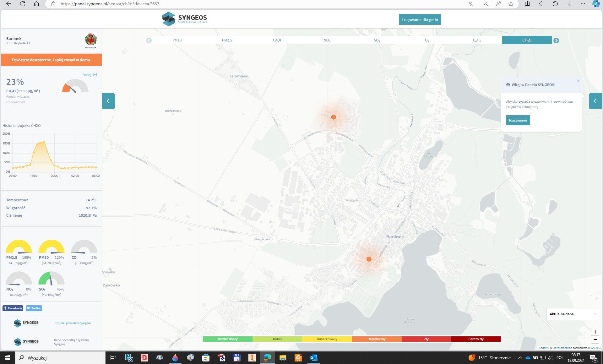This screenshot has height=364, width=603.
Task: Click the northern orange sensor marker
Action: tap(334, 117)
